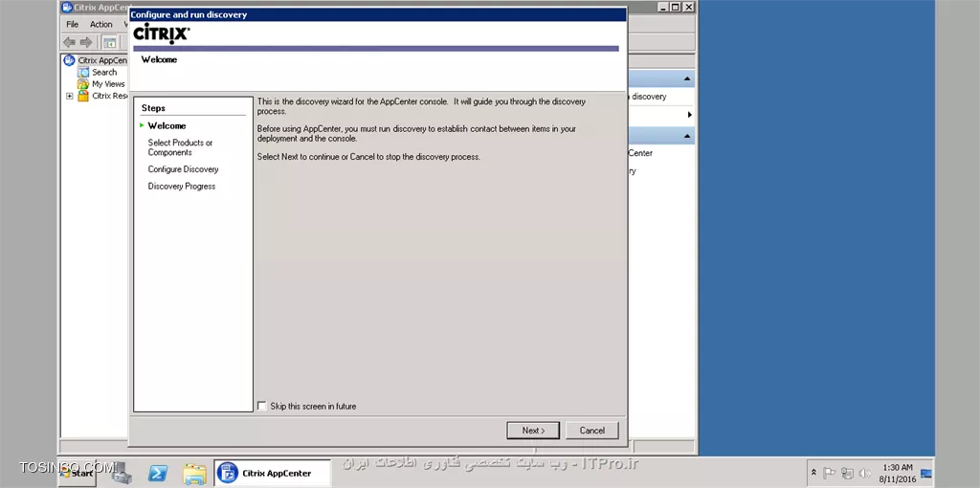980x488 pixels.
Task: Open the Action menu in AppCenter
Action: tap(100, 24)
